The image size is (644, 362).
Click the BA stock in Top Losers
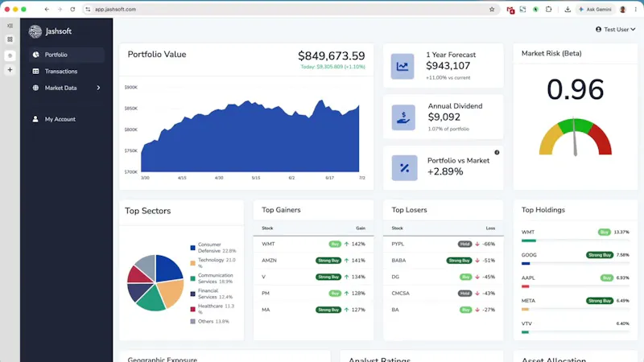394,310
